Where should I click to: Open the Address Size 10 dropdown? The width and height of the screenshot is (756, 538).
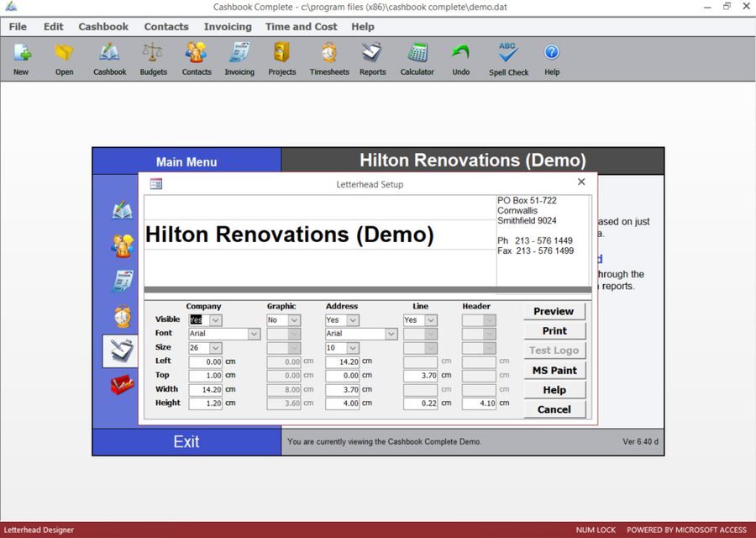353,347
